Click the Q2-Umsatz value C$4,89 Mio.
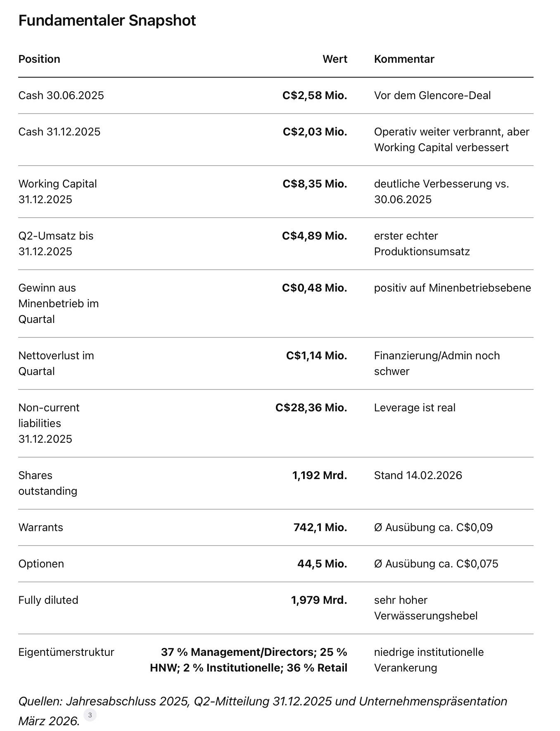 coord(315,236)
